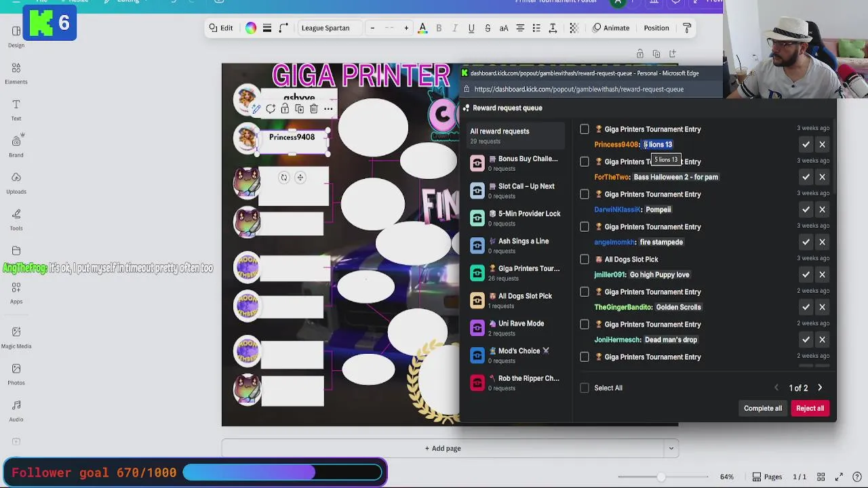868x488 pixels.
Task: Click the copy style paint roller icon
Action: (687, 28)
